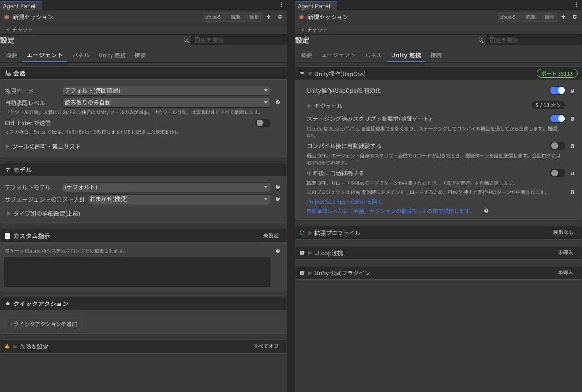
Task: Enable the コンパイル後に自動継続する toggle
Action: pyautogui.click(x=558, y=146)
